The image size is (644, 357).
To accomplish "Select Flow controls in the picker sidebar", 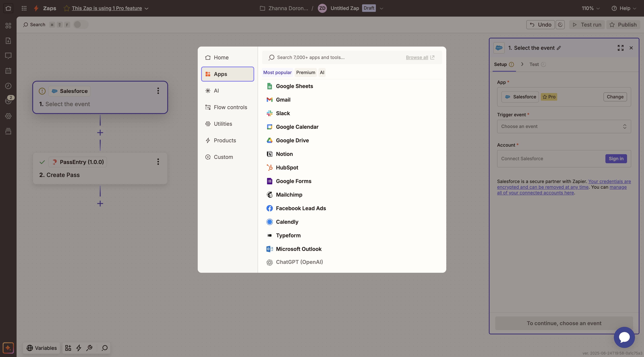I will (x=227, y=107).
